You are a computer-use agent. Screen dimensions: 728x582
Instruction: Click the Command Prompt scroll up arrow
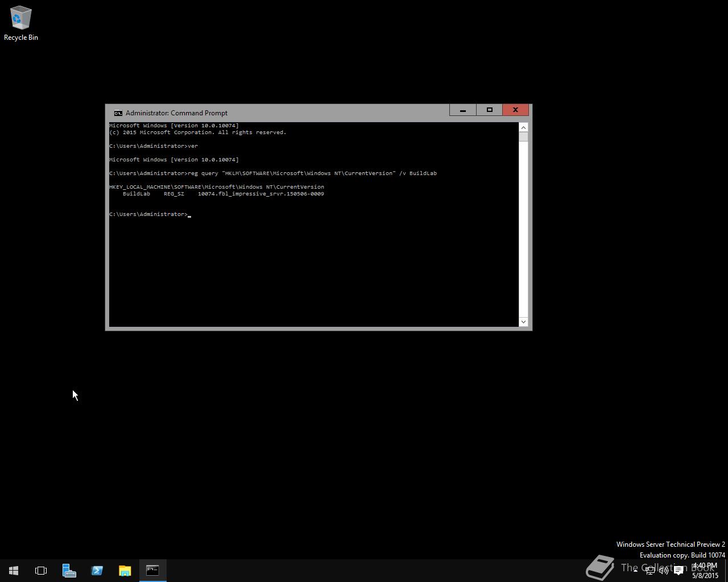523,127
